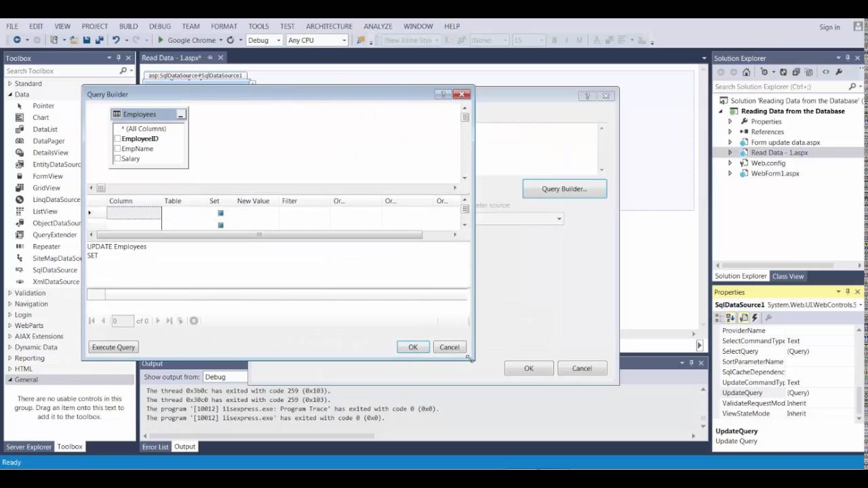Expand the Standard group in Toolbox
868x488 pixels.
(x=10, y=83)
